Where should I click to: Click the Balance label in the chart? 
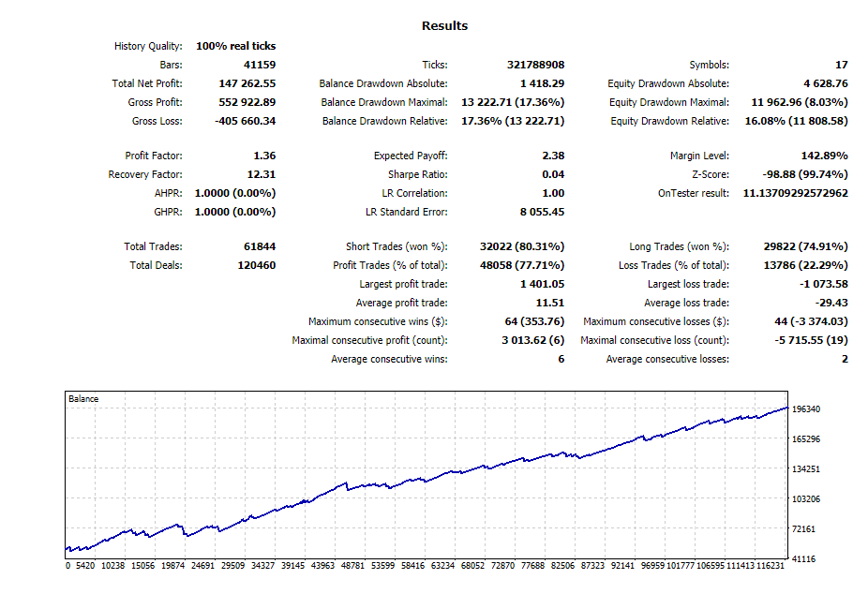tap(83, 399)
